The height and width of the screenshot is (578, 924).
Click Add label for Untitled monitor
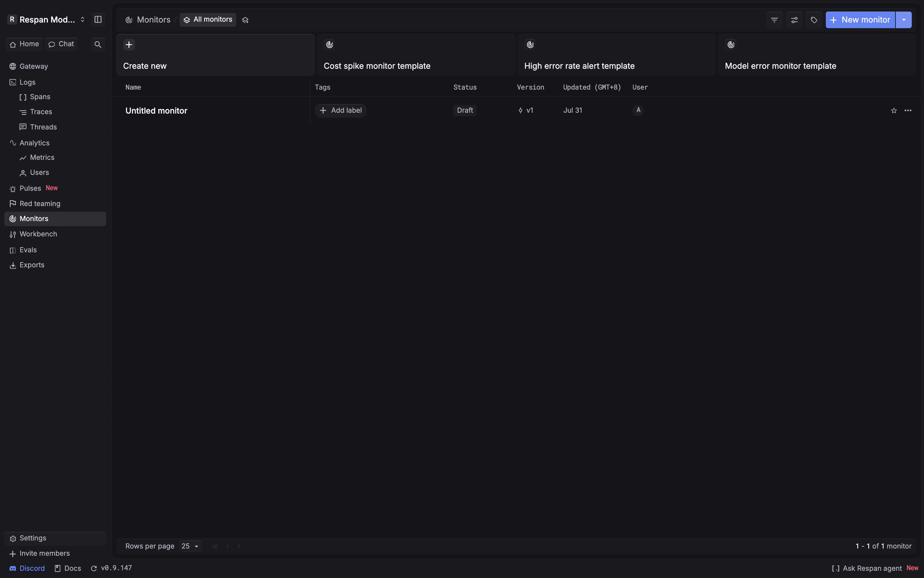(x=341, y=110)
